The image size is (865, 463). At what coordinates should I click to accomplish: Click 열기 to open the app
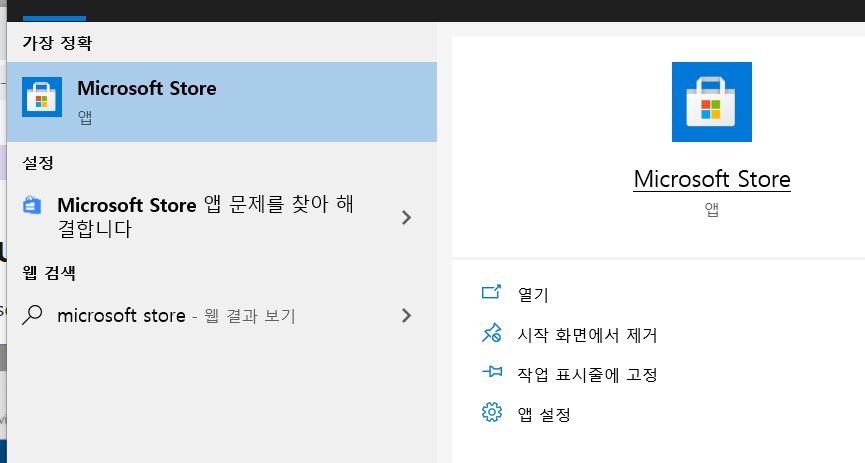pyautogui.click(x=533, y=295)
